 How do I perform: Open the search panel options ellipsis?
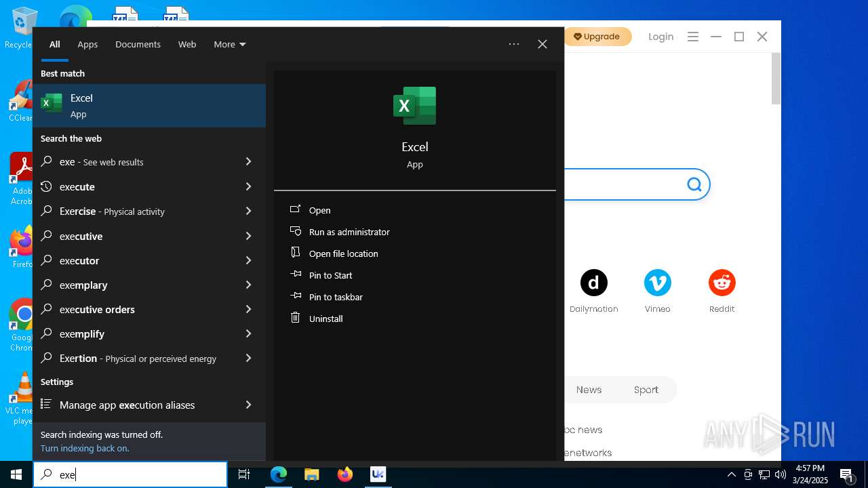pyautogui.click(x=514, y=44)
